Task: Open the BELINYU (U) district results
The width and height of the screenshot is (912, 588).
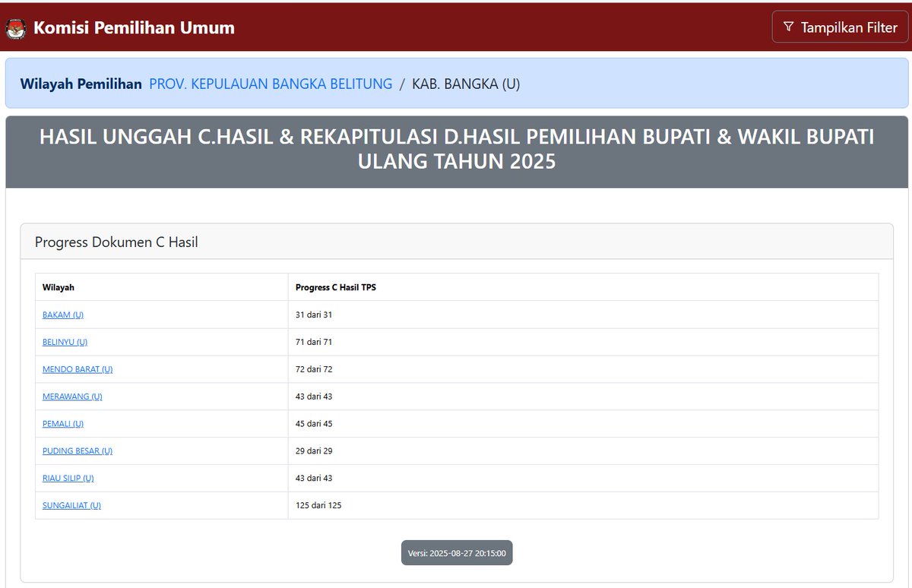Action: (65, 342)
